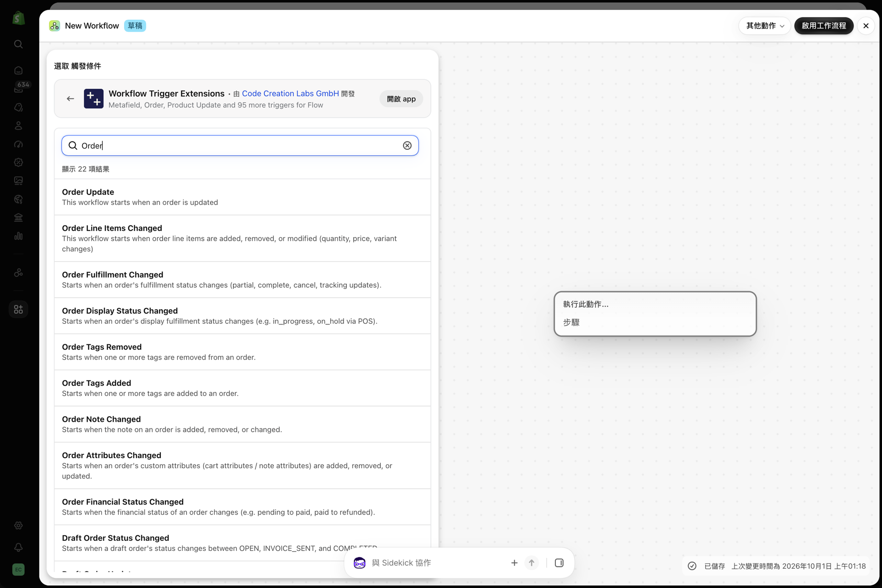
Task: Click the 執行此動作 step node
Action: [x=655, y=314]
